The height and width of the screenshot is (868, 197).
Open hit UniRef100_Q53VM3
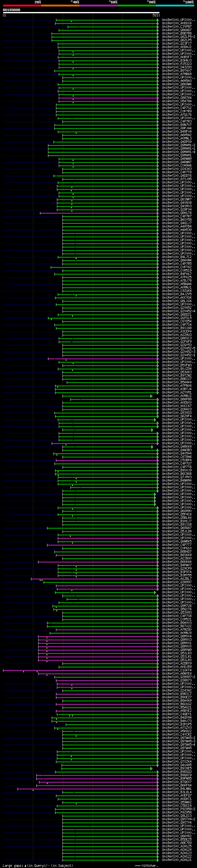pyautogui.click(x=177, y=612)
